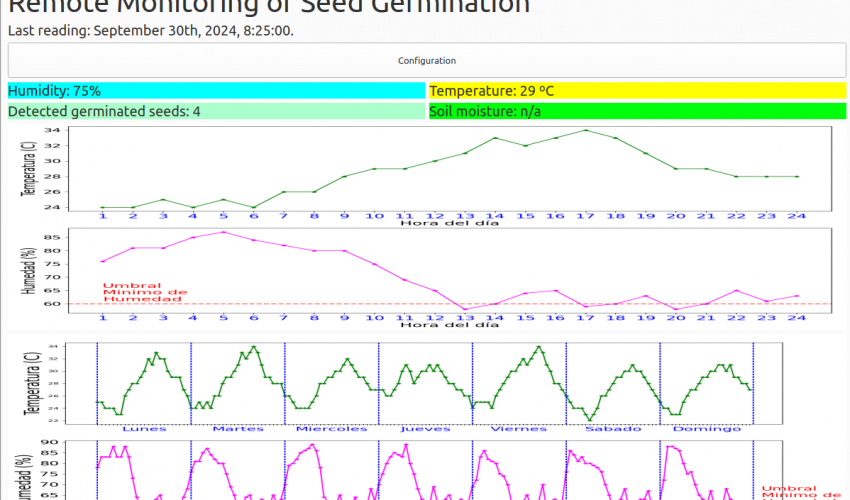Click the Hora del día label under the temperature chart

(449, 222)
